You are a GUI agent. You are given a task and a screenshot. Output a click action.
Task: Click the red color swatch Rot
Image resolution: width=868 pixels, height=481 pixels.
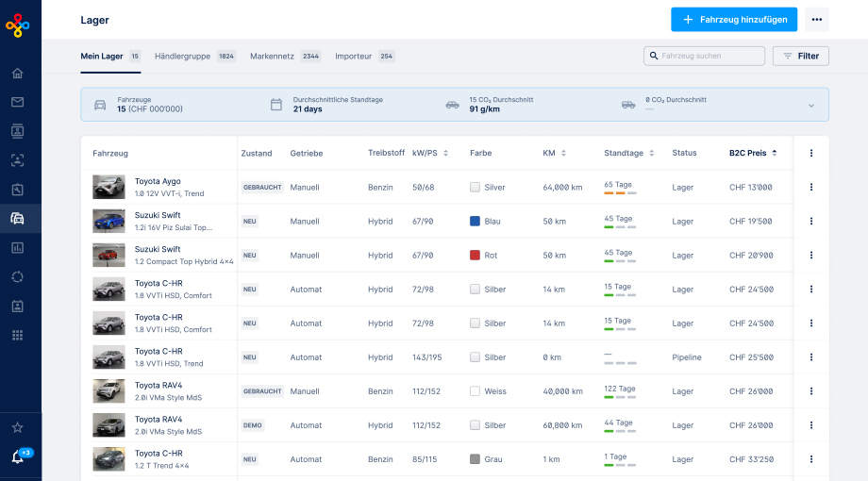coord(475,256)
